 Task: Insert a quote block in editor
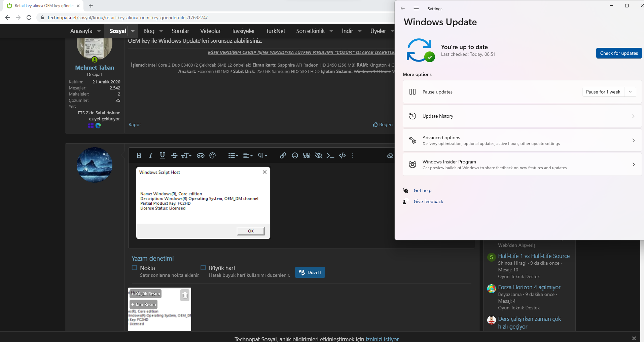307,155
